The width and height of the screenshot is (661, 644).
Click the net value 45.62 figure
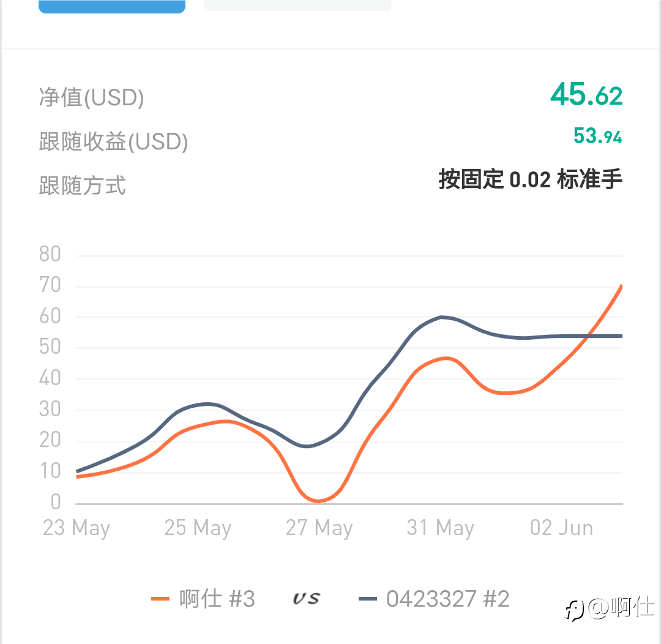click(x=586, y=95)
